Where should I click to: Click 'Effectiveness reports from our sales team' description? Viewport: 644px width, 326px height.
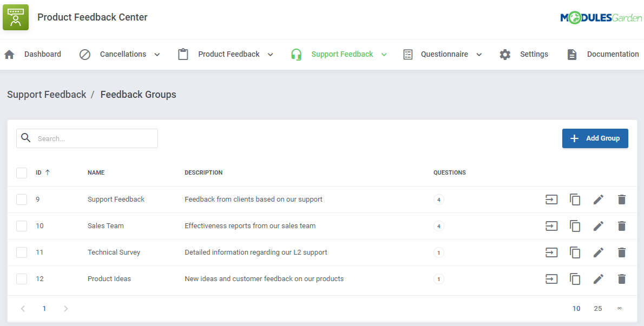pos(250,225)
